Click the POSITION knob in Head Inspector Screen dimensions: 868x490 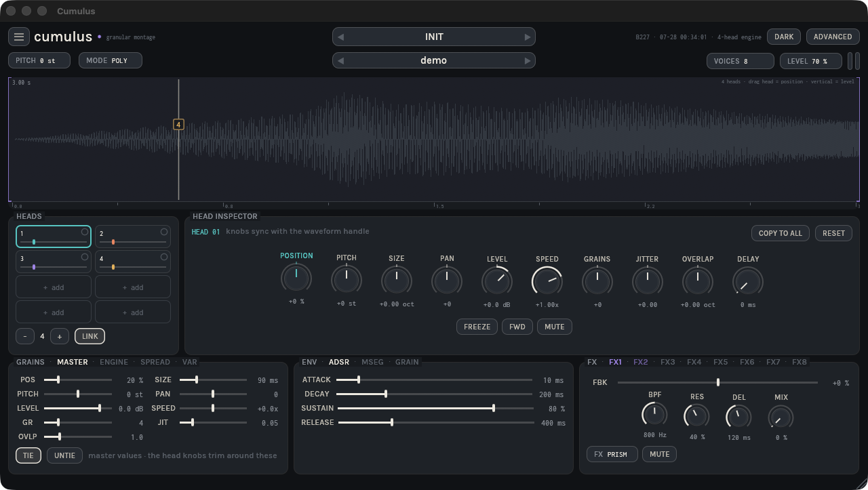(x=296, y=277)
